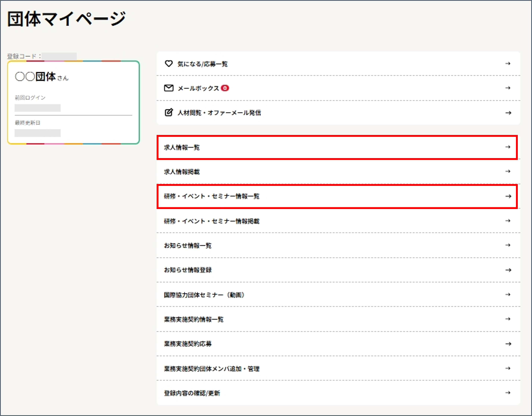
Task: Click the envelope icon for メールボックス
Action: pyautogui.click(x=169, y=88)
